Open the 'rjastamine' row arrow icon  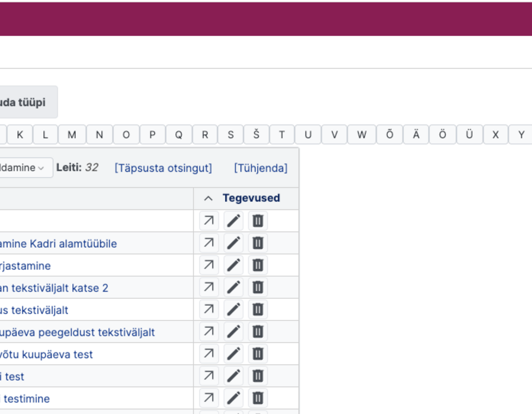209,265
